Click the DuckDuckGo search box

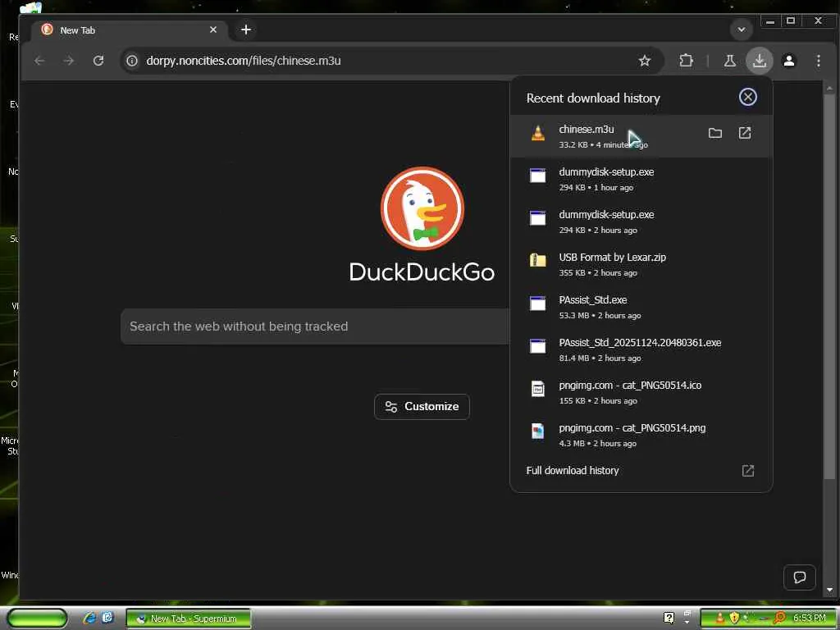[x=315, y=326]
